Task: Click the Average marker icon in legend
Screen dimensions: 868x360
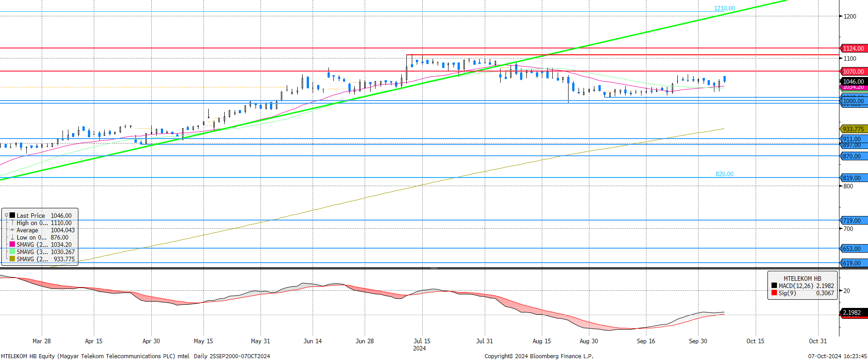Action: tap(12, 230)
